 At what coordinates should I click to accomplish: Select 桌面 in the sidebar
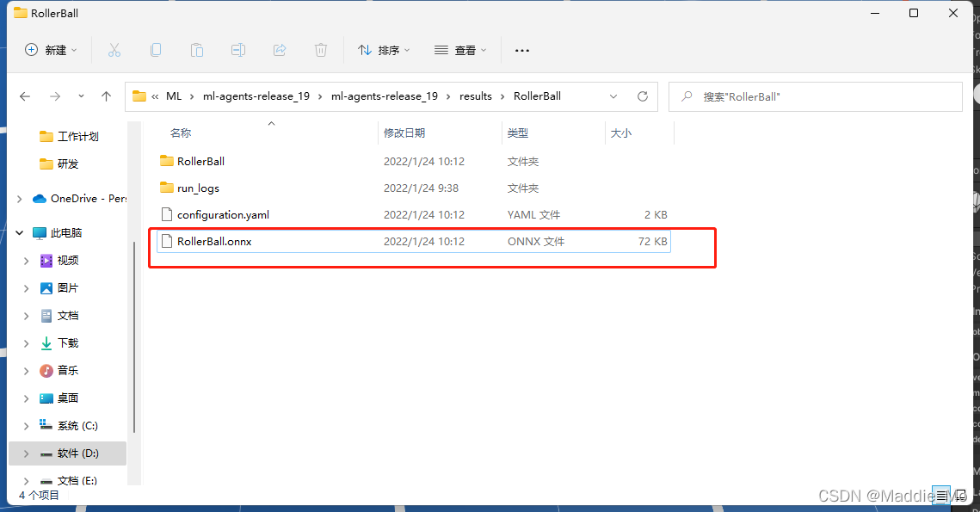[x=59, y=398]
